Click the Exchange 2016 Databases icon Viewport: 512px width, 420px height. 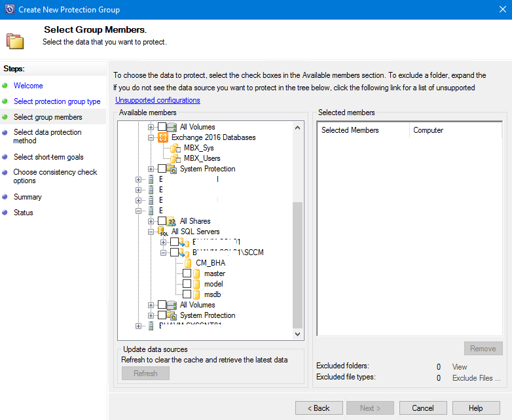[x=163, y=137]
